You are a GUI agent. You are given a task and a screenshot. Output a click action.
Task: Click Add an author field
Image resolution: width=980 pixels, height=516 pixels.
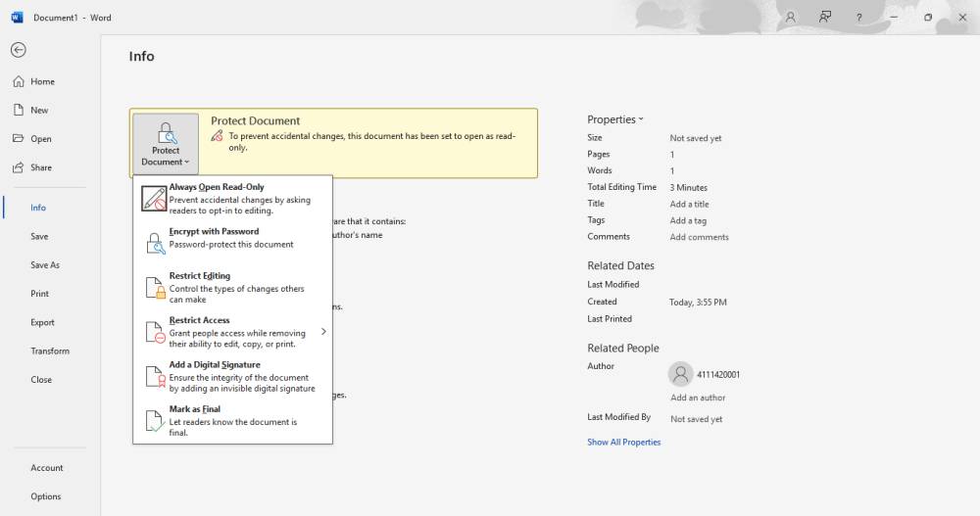(698, 398)
